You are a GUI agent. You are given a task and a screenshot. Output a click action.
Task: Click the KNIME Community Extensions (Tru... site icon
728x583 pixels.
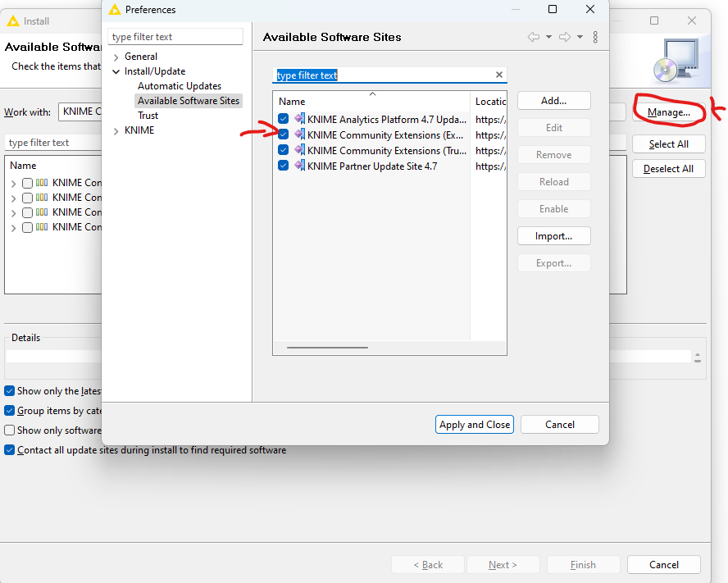pyautogui.click(x=300, y=150)
